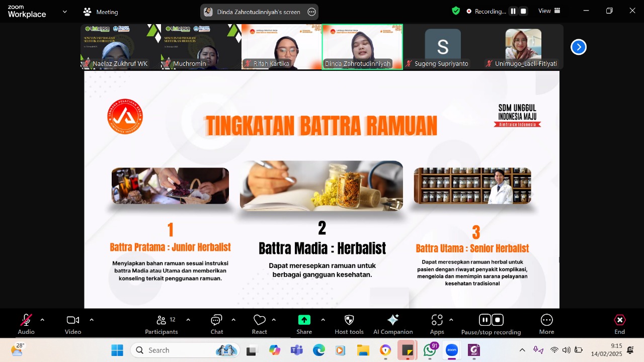Stop recording in the bottom toolbar

coord(498,320)
